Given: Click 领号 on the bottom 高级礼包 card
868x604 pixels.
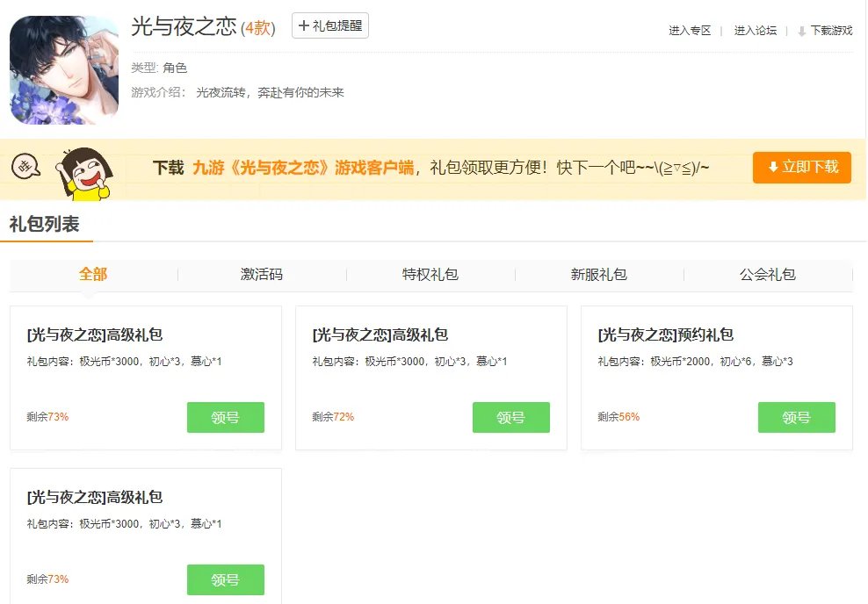Looking at the screenshot, I should (225, 579).
